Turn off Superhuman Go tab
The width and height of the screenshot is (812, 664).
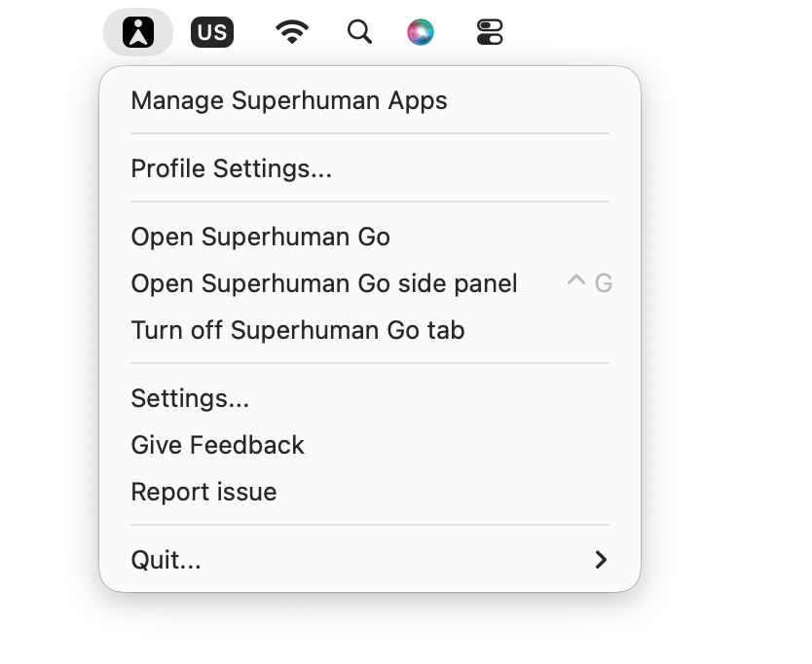(x=370, y=330)
